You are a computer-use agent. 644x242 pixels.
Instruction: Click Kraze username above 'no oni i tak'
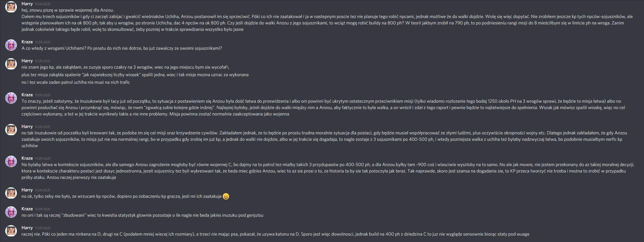point(27,209)
